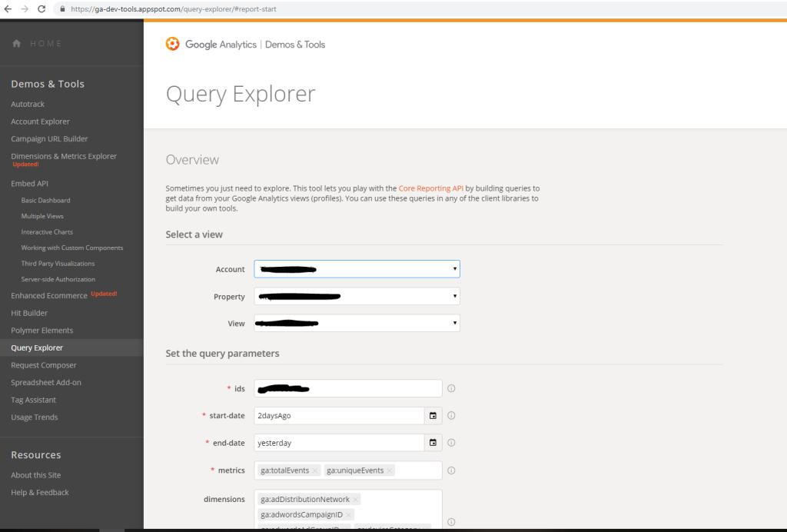The width and height of the screenshot is (787, 532).
Task: Select Query Explorer in the sidebar
Action: (37, 347)
